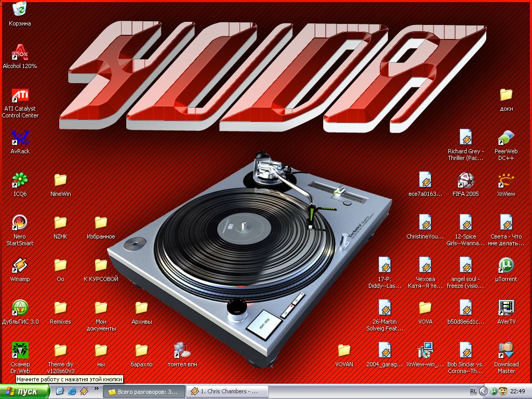Launch Download Master shortcut

506,358
